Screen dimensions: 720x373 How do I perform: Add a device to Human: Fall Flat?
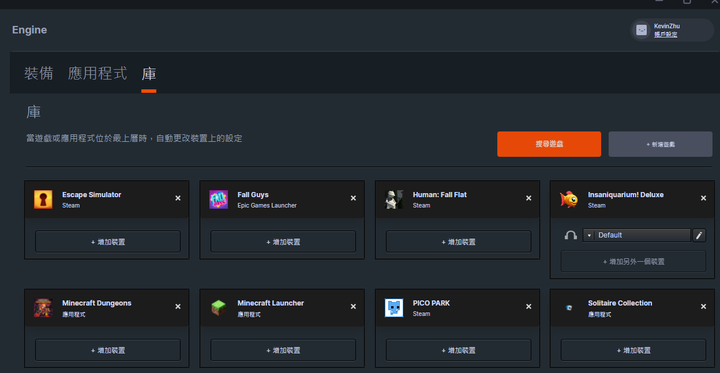[459, 242]
